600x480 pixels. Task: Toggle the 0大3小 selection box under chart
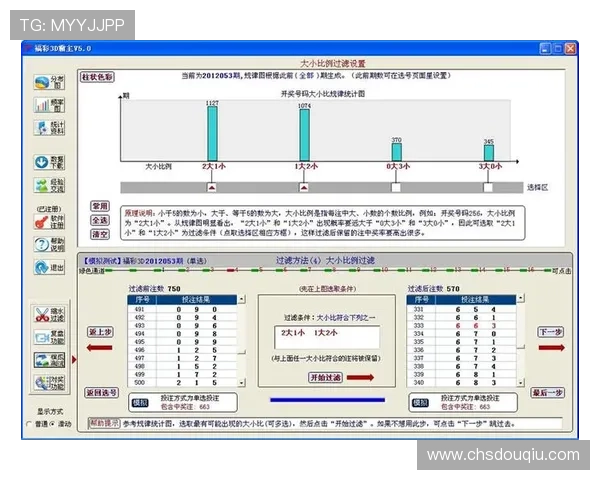point(395,187)
